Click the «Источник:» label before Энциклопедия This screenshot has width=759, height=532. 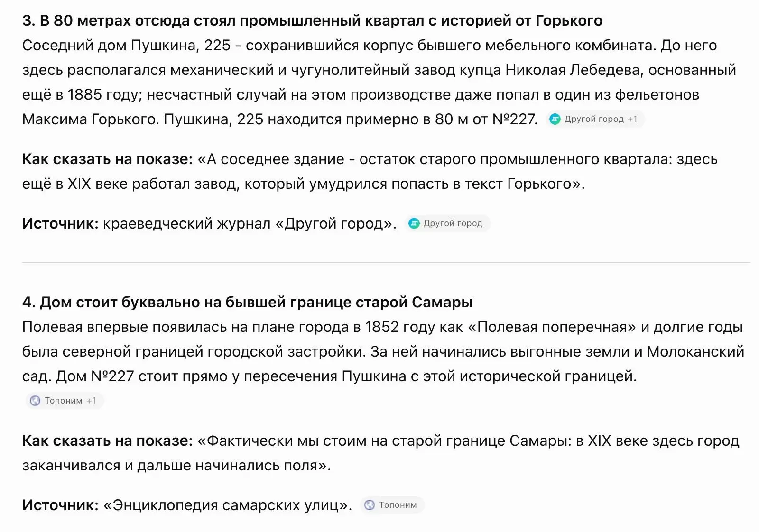(60, 505)
